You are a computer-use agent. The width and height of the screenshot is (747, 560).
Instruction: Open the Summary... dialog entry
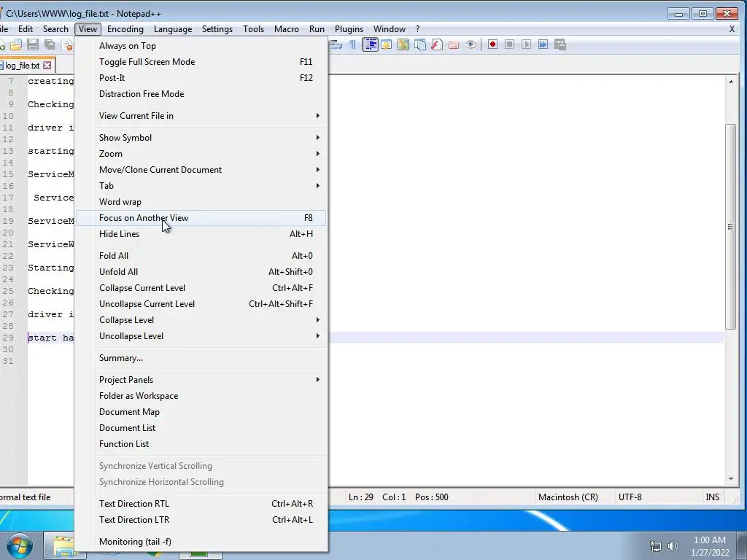201,358
